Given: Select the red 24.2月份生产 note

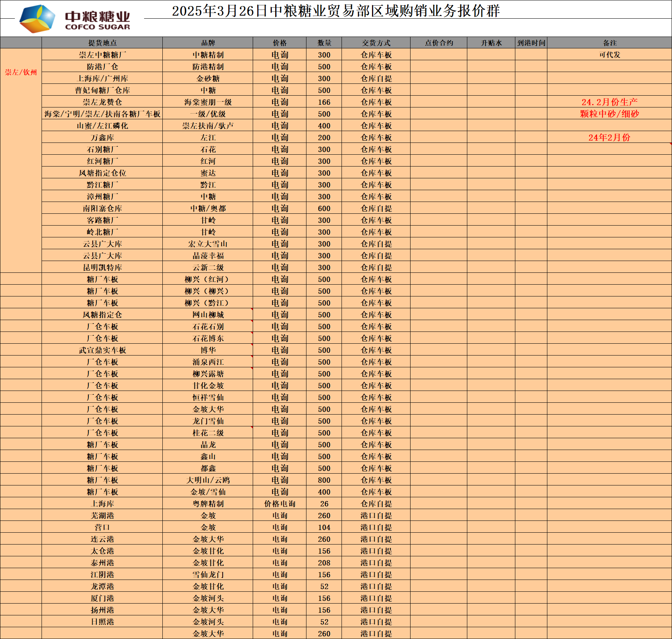Looking at the screenshot, I should click(609, 102).
